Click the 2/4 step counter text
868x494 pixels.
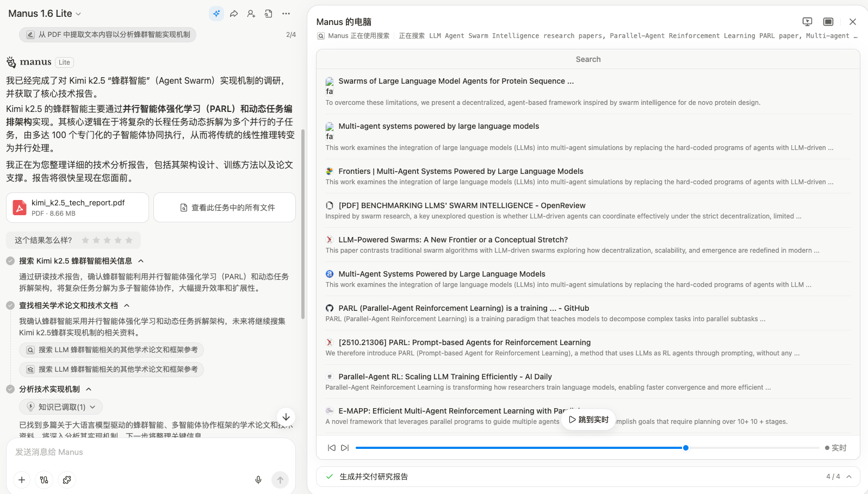pos(291,35)
